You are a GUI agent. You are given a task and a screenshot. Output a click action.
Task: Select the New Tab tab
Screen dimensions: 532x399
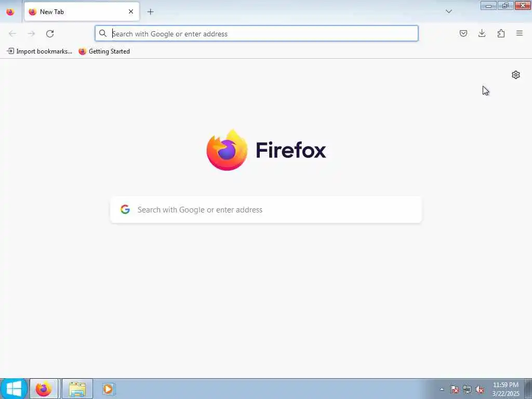[82, 12]
